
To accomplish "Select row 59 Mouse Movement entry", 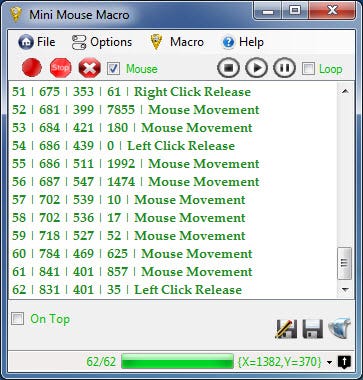I will (173, 236).
